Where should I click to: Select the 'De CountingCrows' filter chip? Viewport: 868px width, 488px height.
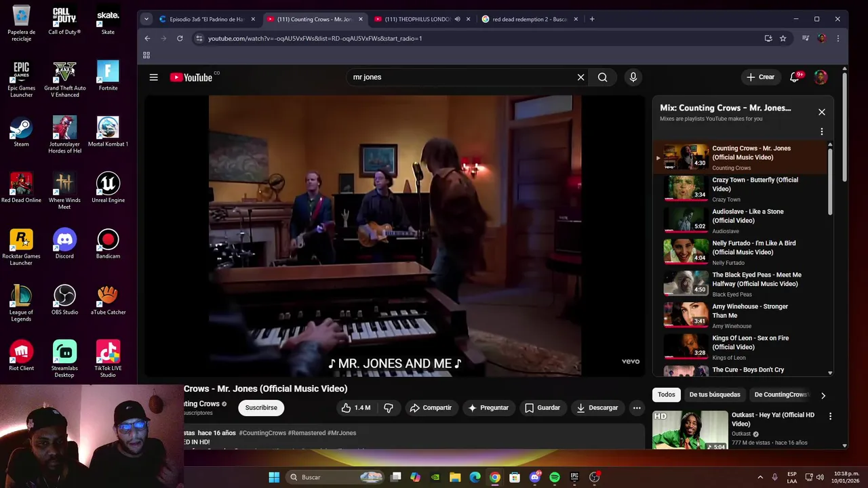pos(781,394)
